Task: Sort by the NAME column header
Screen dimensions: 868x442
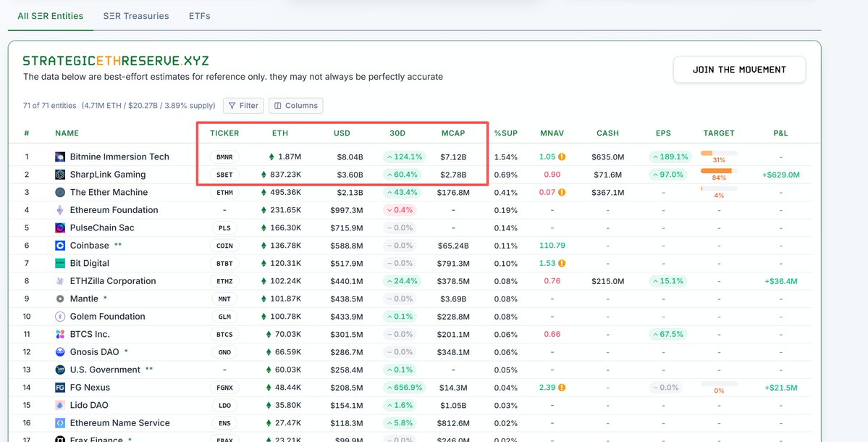Action: pyautogui.click(x=67, y=133)
